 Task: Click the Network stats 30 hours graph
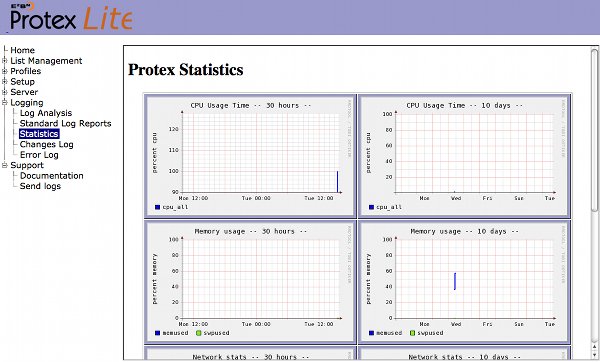tap(251, 354)
